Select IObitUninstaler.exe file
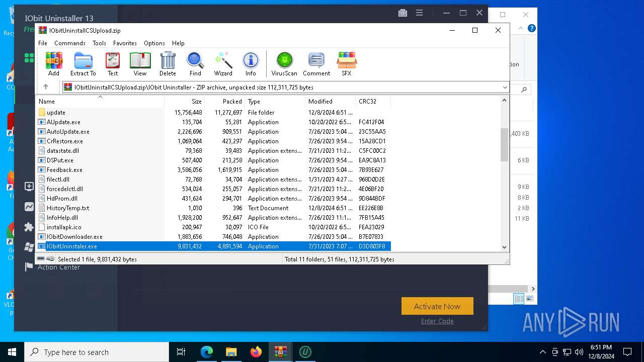The height and width of the screenshot is (362, 644). tap(213, 246)
